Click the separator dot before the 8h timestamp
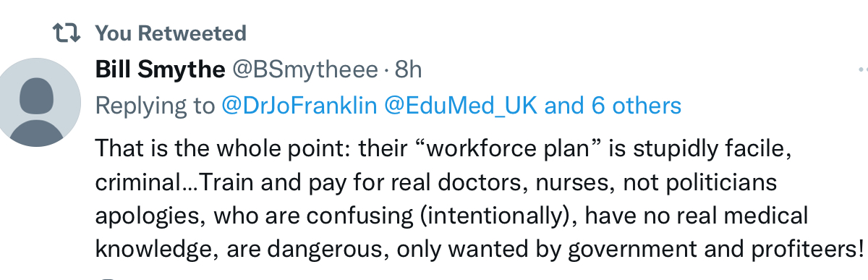 (386, 70)
